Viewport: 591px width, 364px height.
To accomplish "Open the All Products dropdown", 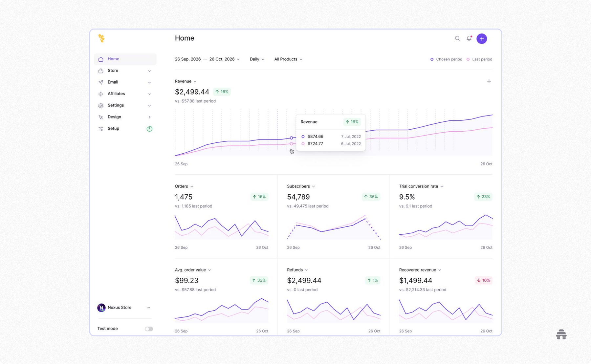I will 288,59.
